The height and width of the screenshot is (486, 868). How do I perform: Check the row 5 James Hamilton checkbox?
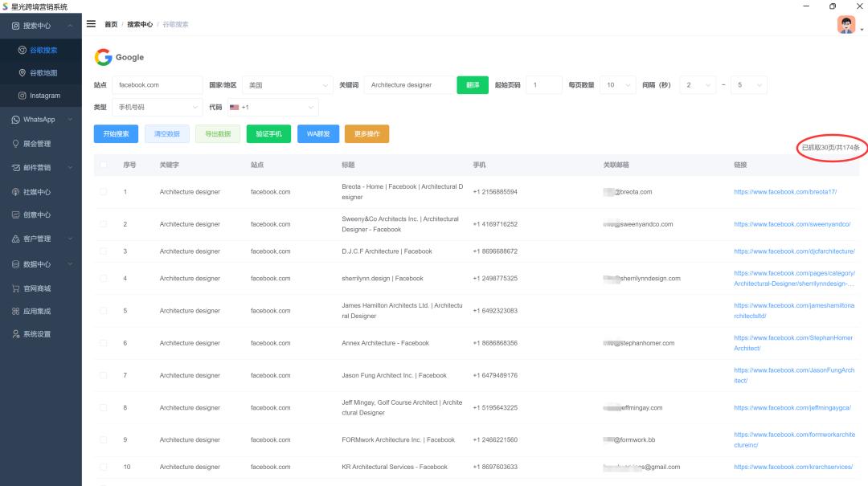[x=103, y=311]
